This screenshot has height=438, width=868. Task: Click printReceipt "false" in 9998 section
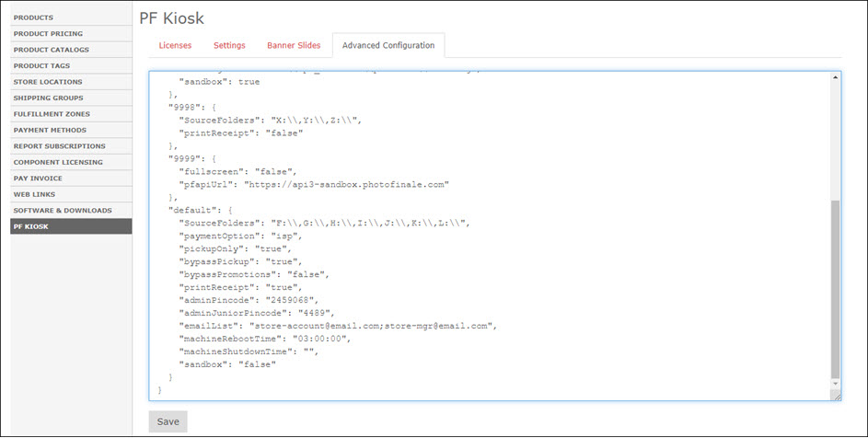pyautogui.click(x=284, y=133)
